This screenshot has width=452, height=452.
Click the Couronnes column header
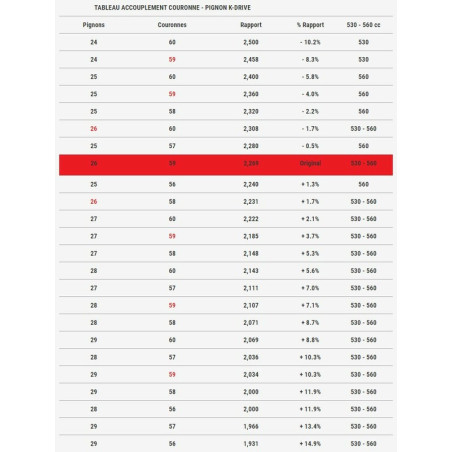(x=172, y=25)
